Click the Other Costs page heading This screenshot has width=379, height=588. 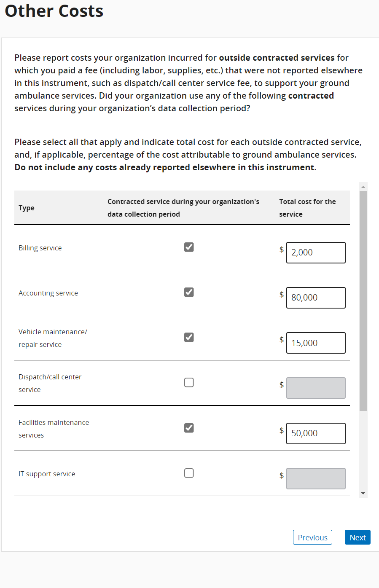pyautogui.click(x=54, y=11)
